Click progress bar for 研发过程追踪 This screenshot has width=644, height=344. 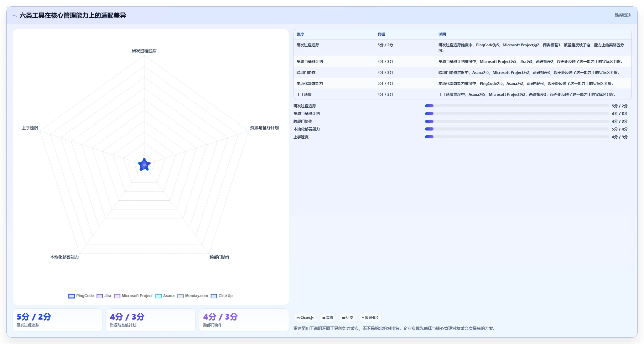click(x=517, y=106)
